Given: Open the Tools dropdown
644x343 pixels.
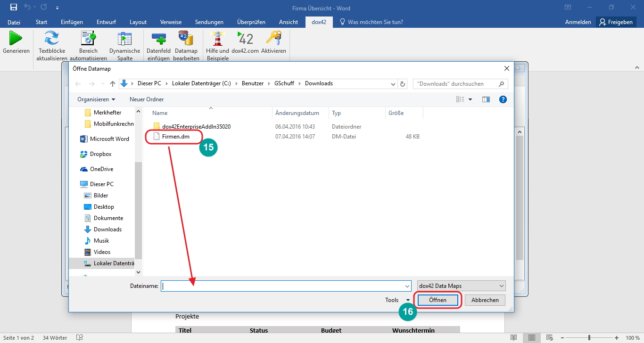Looking at the screenshot, I should click(x=397, y=300).
